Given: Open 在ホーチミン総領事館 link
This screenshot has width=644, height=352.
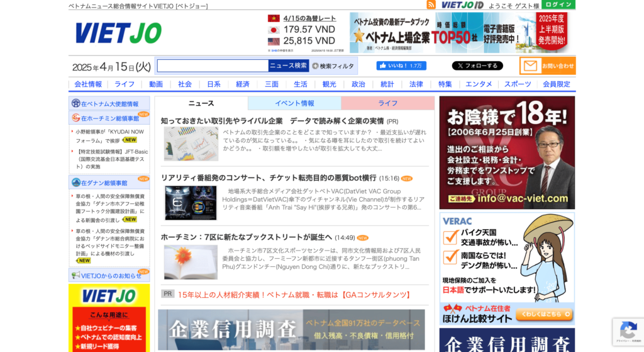Looking at the screenshot, I should (109, 118).
